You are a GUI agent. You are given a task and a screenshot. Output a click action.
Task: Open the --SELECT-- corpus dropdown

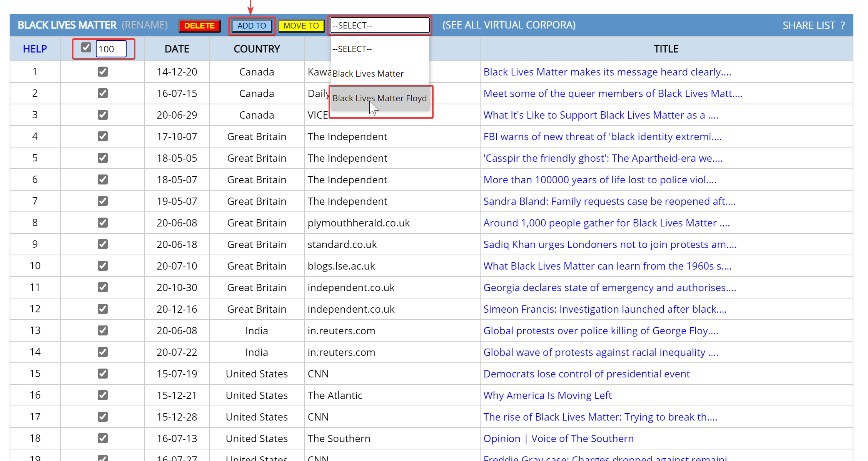pyautogui.click(x=380, y=25)
